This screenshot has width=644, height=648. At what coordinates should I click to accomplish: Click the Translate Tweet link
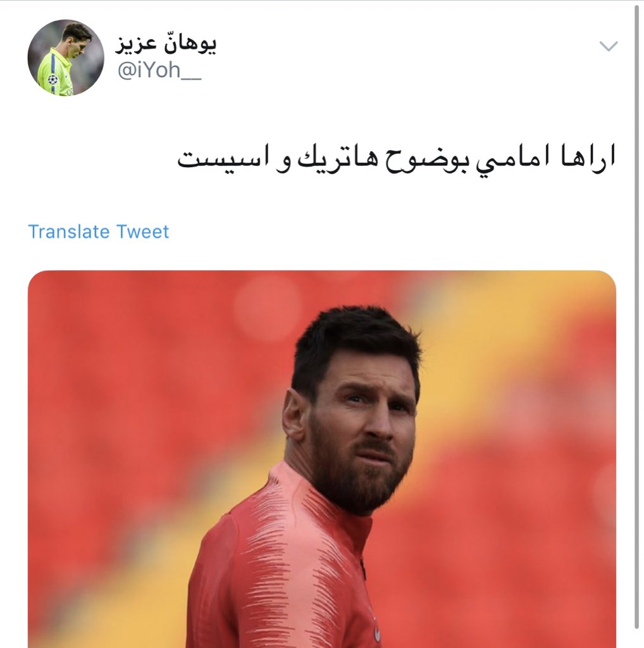pos(98,232)
